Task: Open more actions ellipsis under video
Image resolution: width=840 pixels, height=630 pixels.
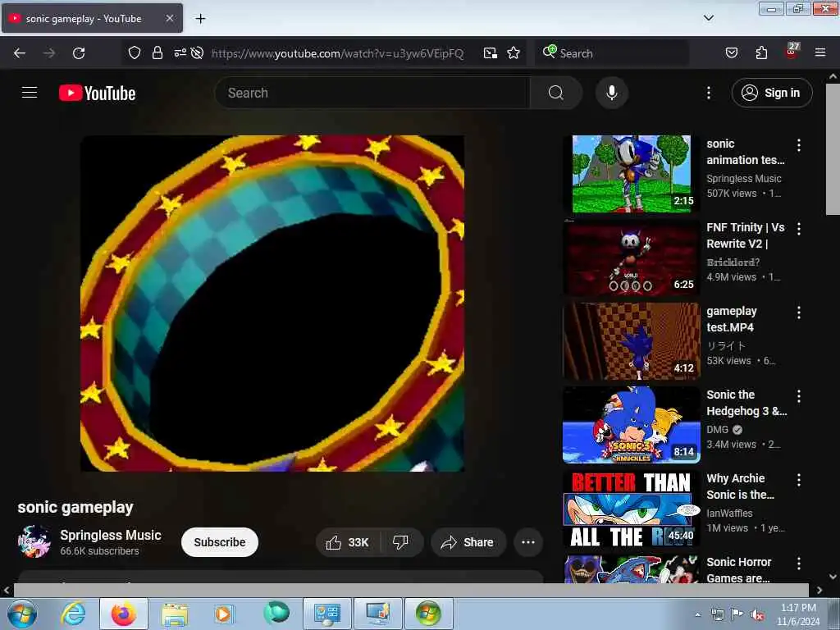Action: 528,542
